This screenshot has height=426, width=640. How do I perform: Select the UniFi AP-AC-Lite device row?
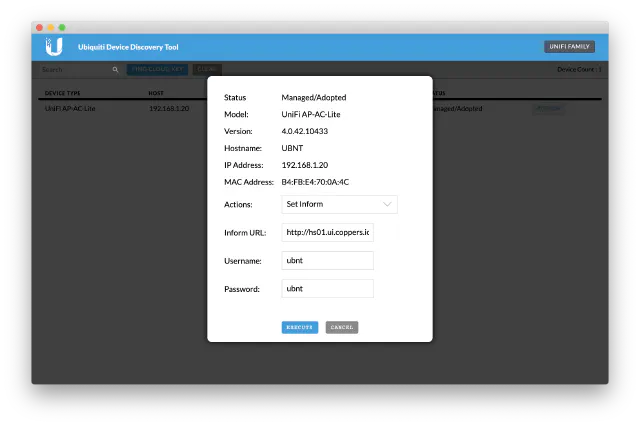pyautogui.click(x=68, y=108)
